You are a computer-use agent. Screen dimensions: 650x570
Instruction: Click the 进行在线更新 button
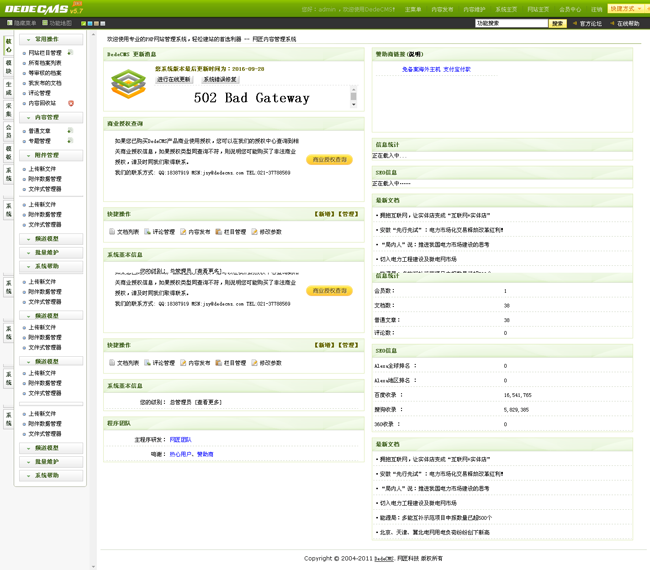pyautogui.click(x=174, y=79)
